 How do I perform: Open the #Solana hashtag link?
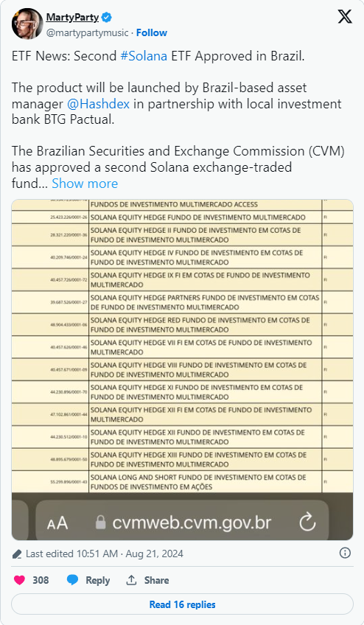coord(144,56)
